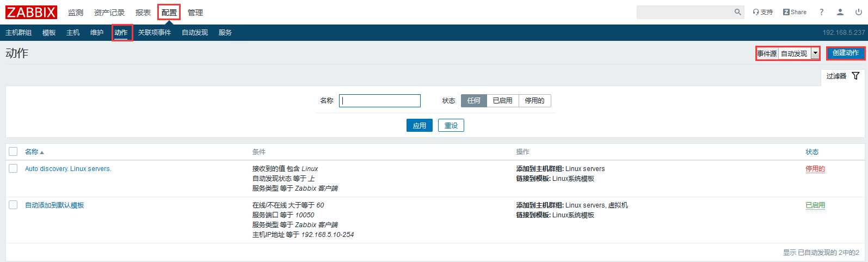Image resolution: width=868 pixels, height=262 pixels.
Task: Open 配置 top menu
Action: (169, 12)
